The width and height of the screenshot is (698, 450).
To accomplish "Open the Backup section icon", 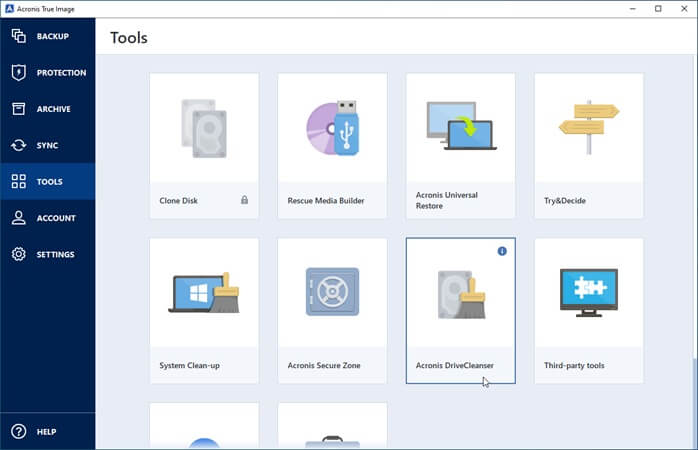I will 18,36.
